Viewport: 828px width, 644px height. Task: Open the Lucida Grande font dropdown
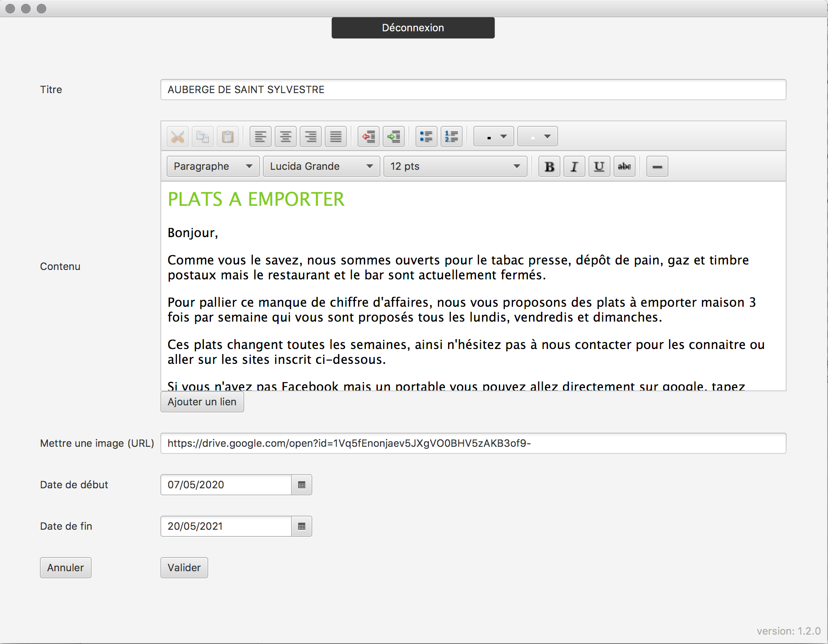tap(321, 167)
